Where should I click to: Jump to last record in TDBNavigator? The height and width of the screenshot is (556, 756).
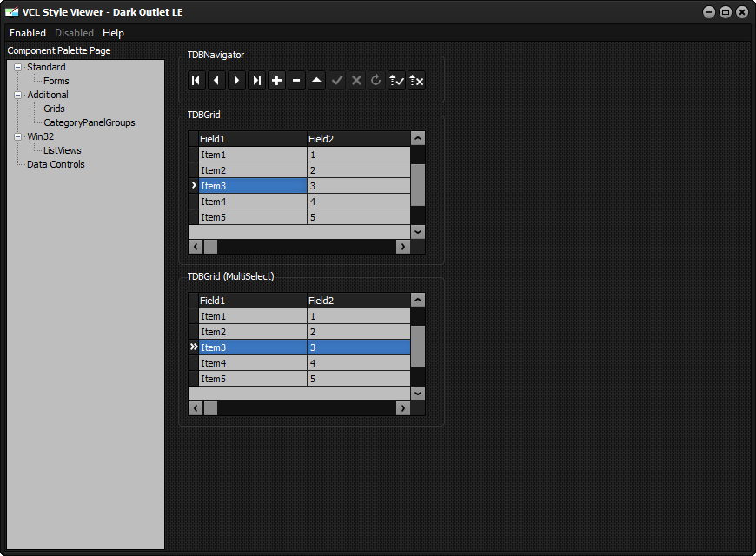pyautogui.click(x=256, y=81)
